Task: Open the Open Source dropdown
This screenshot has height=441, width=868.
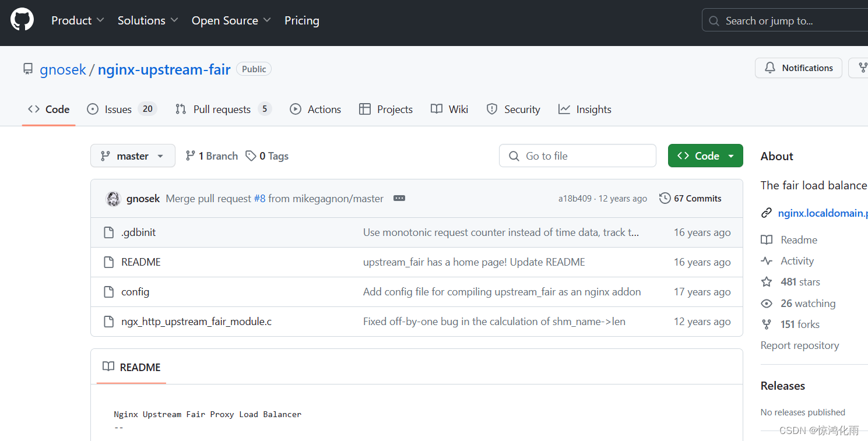Action: tap(231, 20)
